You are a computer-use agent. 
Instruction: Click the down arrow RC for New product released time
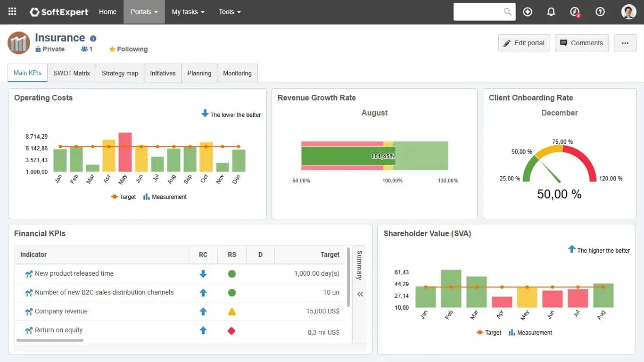coord(203,274)
